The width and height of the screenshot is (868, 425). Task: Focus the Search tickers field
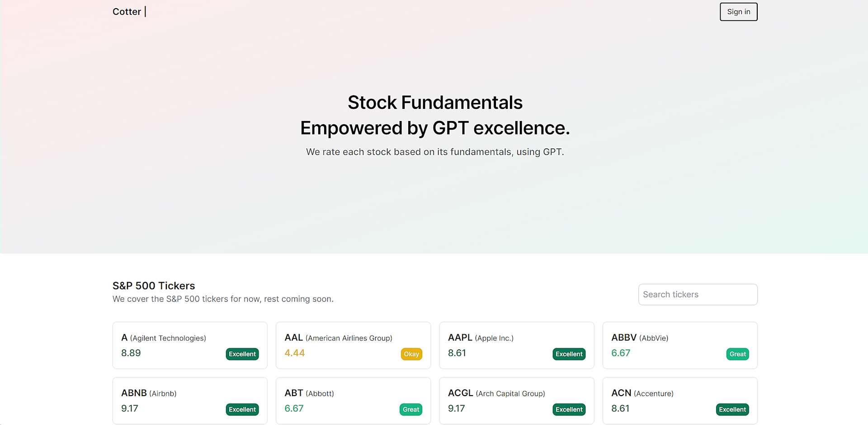coord(698,294)
